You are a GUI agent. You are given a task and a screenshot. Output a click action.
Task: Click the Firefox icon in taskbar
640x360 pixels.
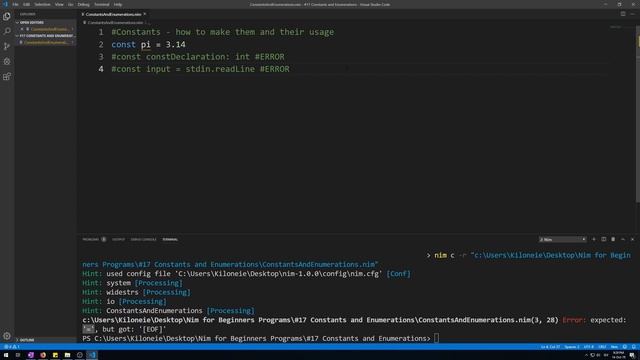tap(43, 355)
